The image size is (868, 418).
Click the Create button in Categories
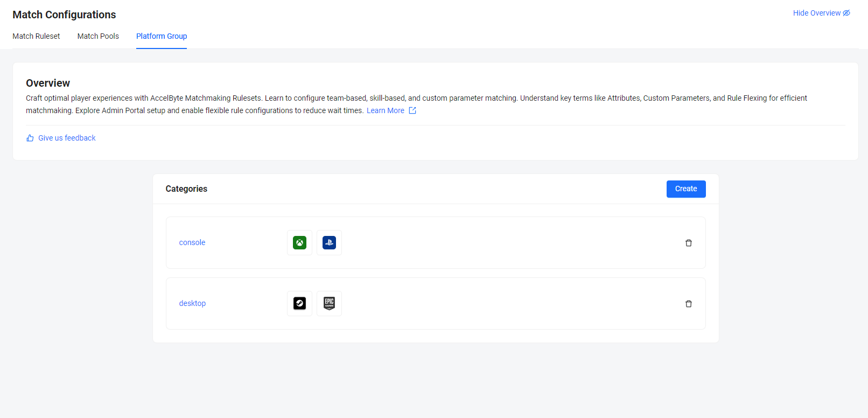pyautogui.click(x=686, y=189)
